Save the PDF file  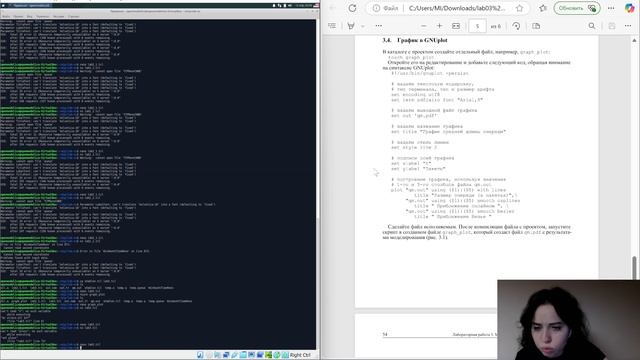click(612, 26)
